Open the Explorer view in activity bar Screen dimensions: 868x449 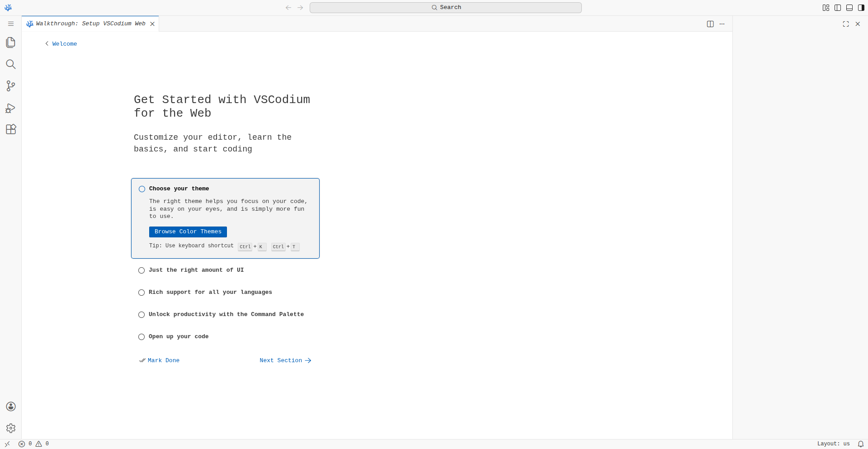11,43
